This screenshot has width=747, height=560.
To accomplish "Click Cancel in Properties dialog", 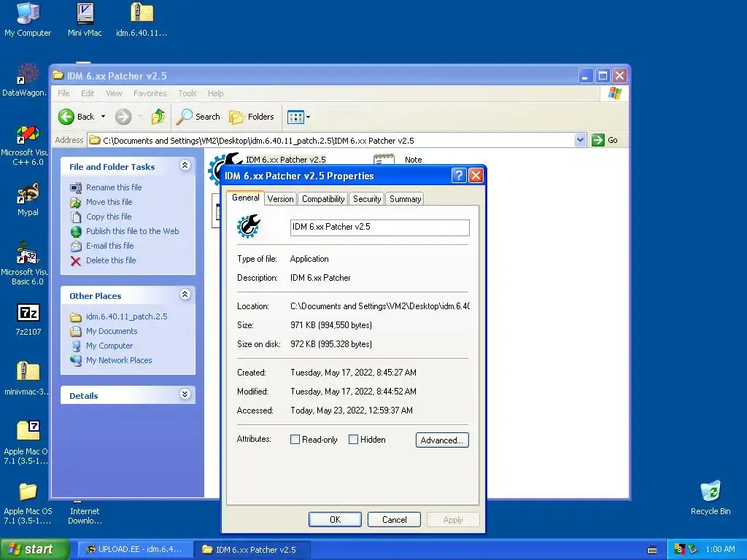I will [394, 519].
